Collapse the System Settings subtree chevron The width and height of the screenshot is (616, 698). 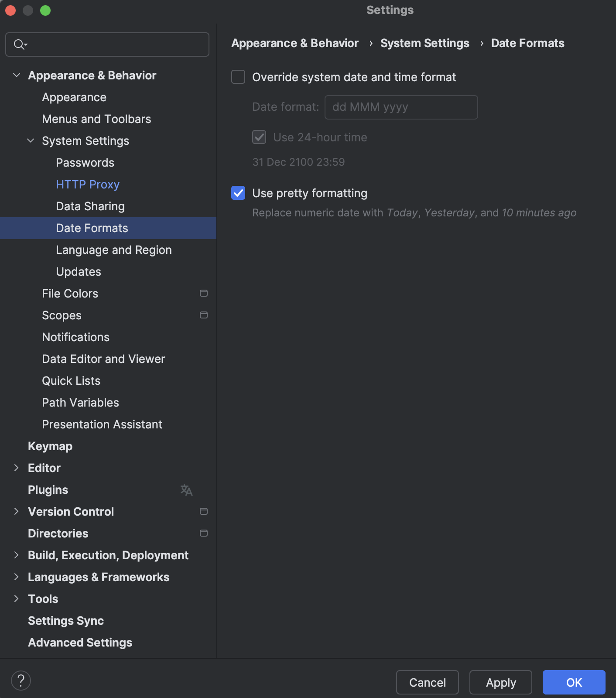click(x=31, y=140)
